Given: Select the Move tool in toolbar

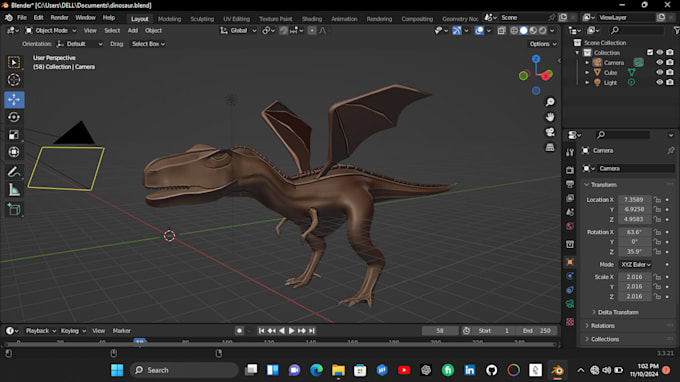Looking at the screenshot, I should pos(14,99).
